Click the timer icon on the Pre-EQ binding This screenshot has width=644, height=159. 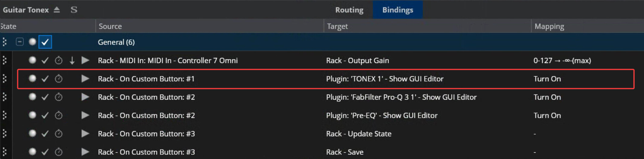59,115
